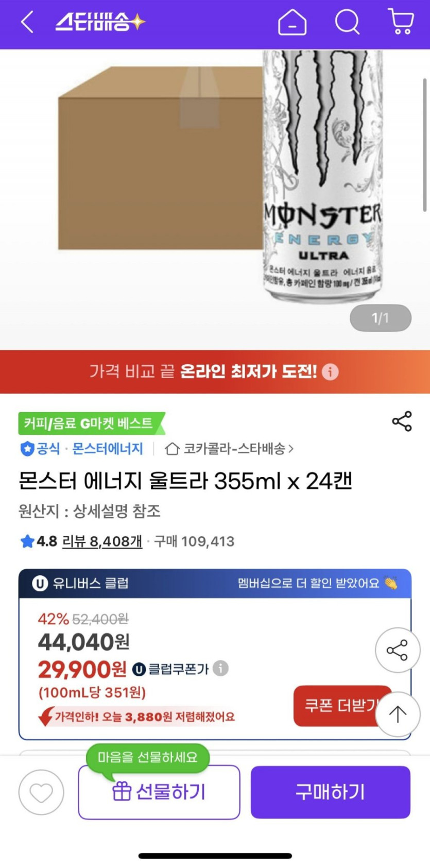Open search with magnifier icon
Screen dimensions: 430x868
pyautogui.click(x=347, y=23)
